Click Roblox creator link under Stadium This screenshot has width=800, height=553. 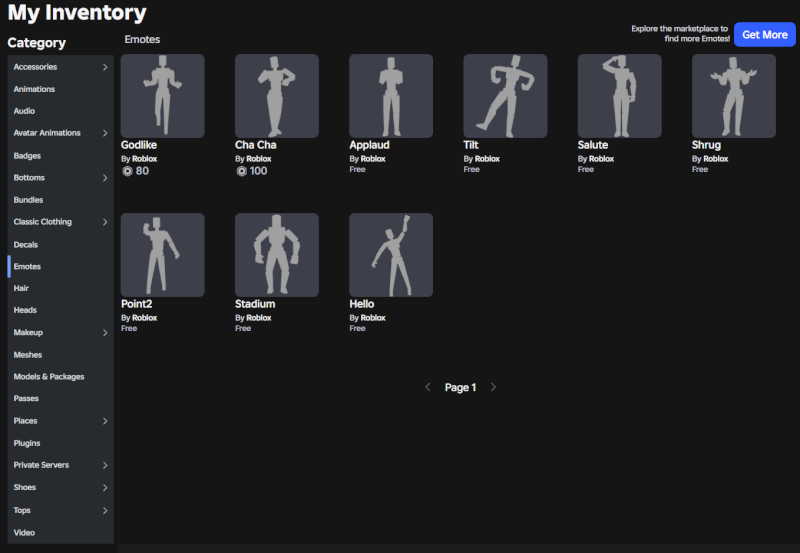tap(259, 318)
